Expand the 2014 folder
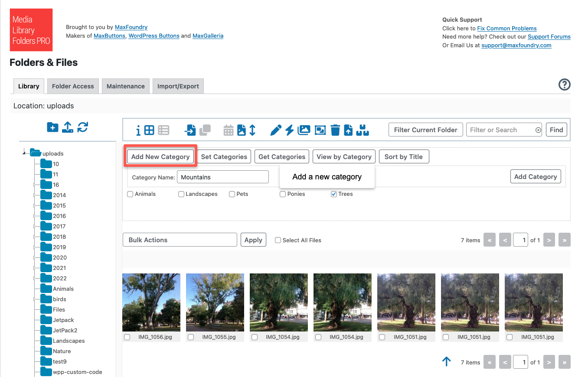This screenshot has width=588, height=377. click(35, 195)
